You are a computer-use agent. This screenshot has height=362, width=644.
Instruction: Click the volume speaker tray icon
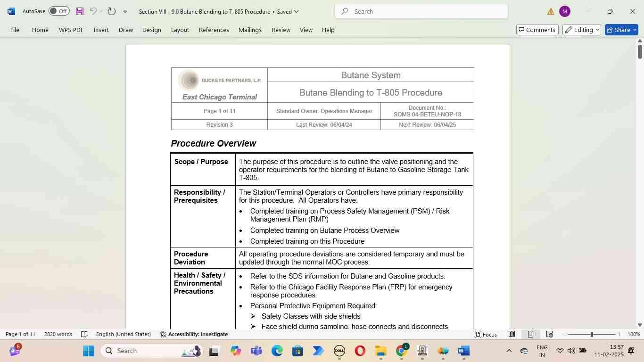[571, 351]
